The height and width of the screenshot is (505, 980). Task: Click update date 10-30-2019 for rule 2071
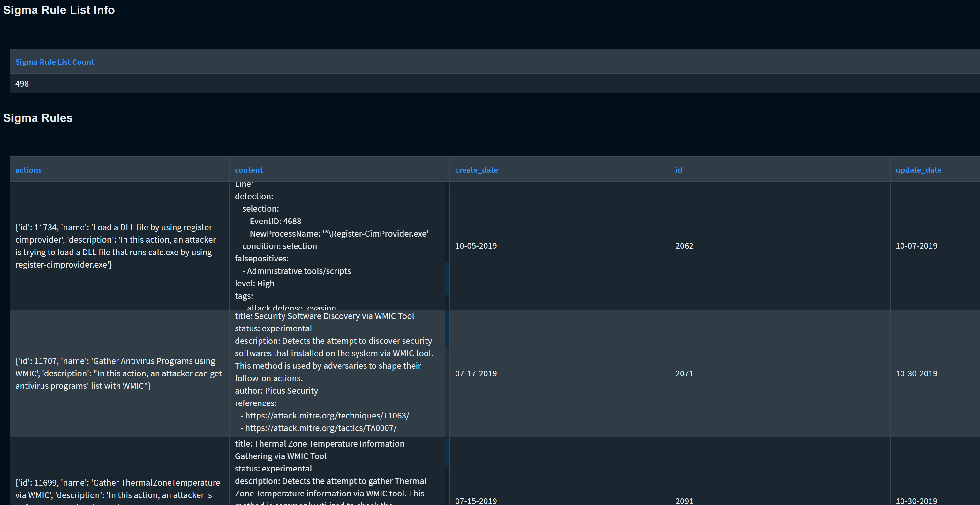tap(916, 373)
